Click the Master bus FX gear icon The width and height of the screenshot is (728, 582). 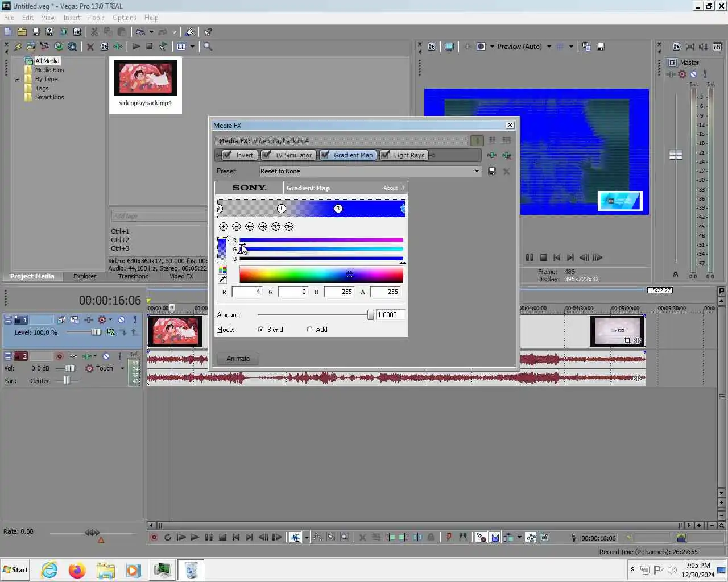click(682, 74)
